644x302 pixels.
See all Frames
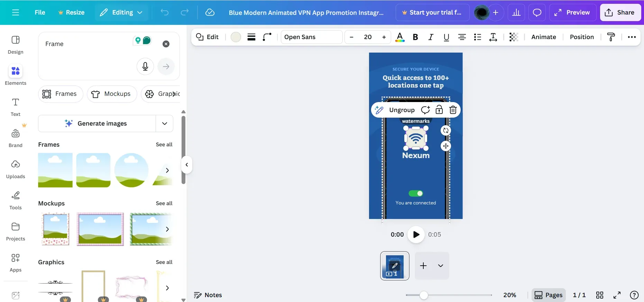(x=164, y=145)
